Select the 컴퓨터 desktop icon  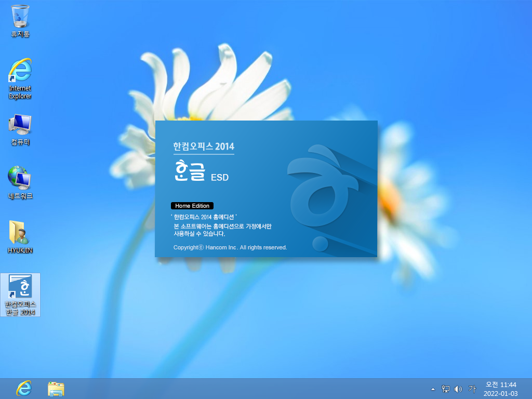tap(20, 130)
